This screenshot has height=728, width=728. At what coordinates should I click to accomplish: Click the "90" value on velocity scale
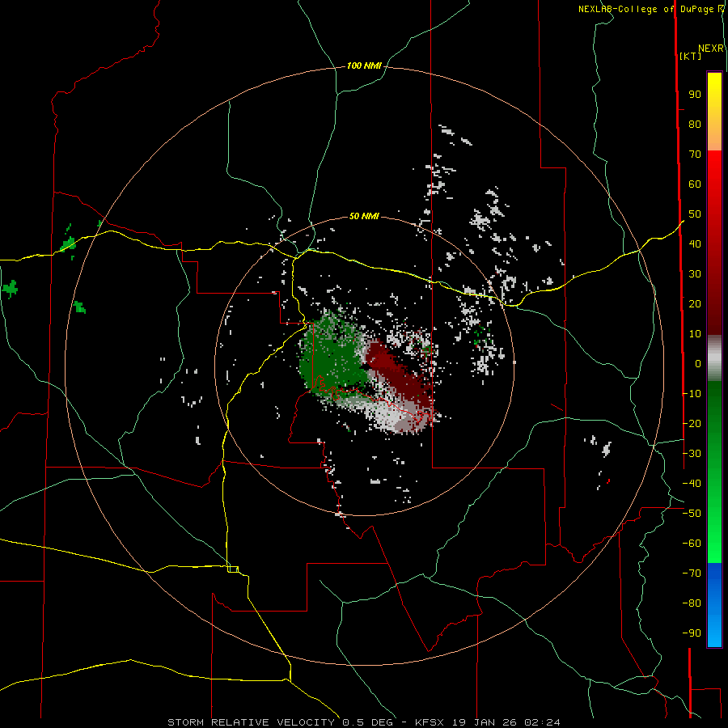tap(695, 95)
